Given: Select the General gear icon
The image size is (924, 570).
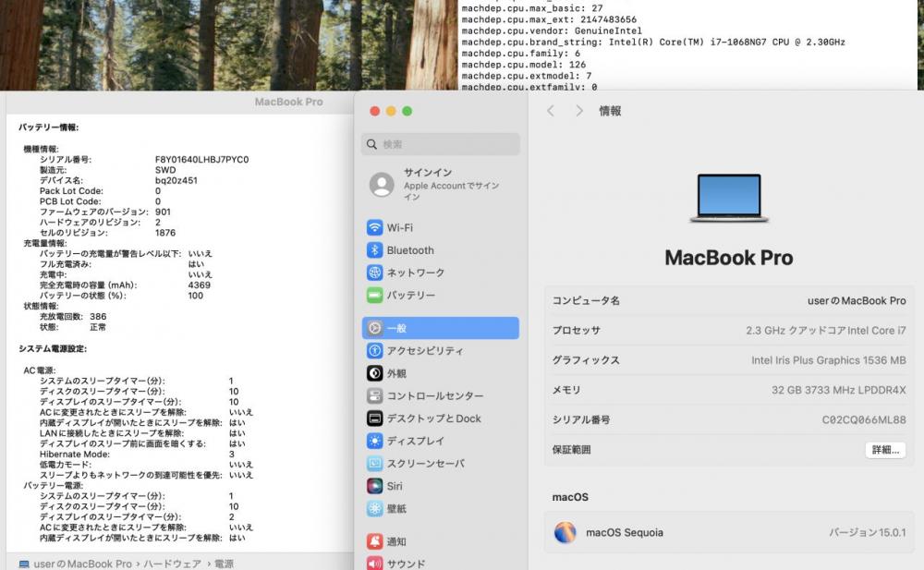Looking at the screenshot, I should click(374, 328).
